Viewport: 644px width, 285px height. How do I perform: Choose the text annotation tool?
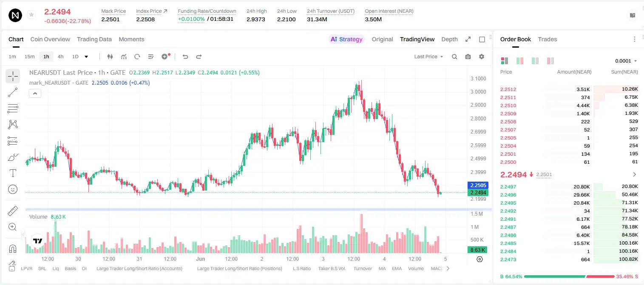[13, 173]
